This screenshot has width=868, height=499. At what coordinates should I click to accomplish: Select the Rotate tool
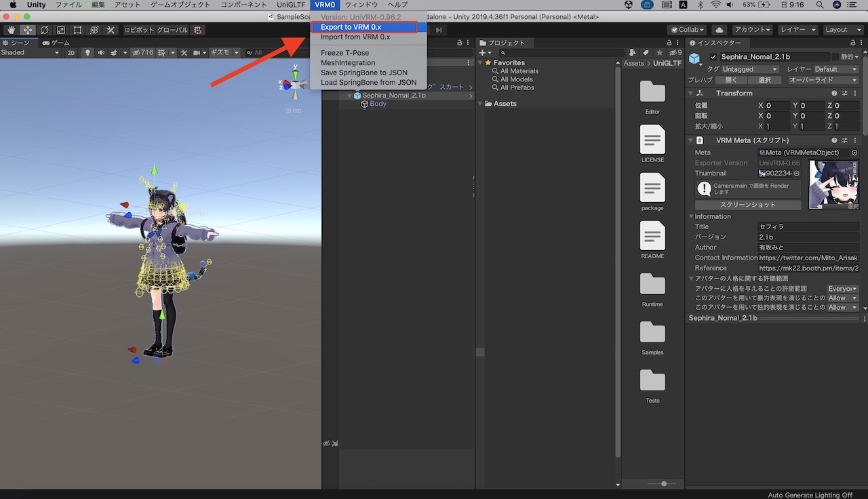pos(45,30)
